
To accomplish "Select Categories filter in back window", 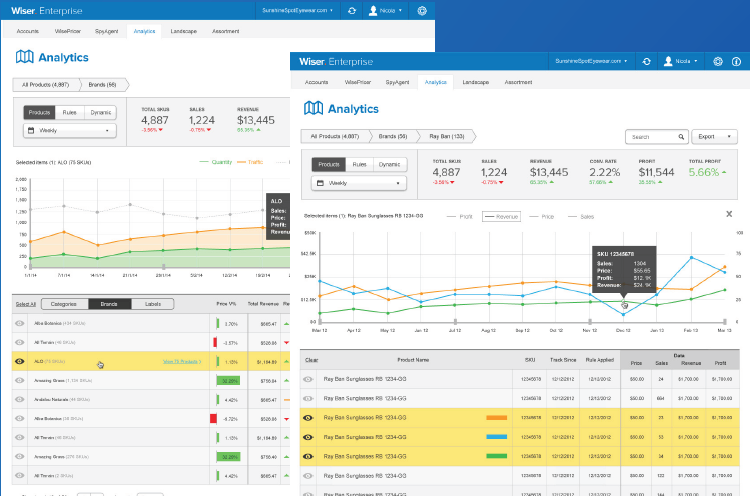I will (x=65, y=304).
